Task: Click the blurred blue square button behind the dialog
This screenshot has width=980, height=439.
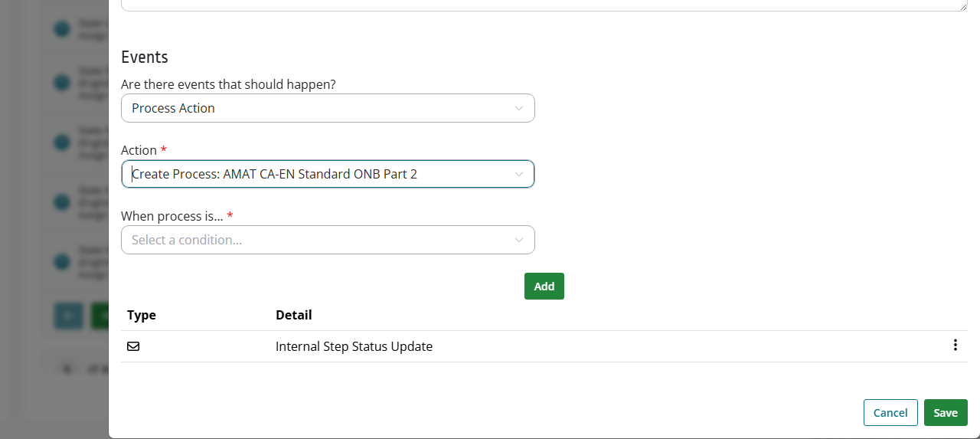Action: 68,316
